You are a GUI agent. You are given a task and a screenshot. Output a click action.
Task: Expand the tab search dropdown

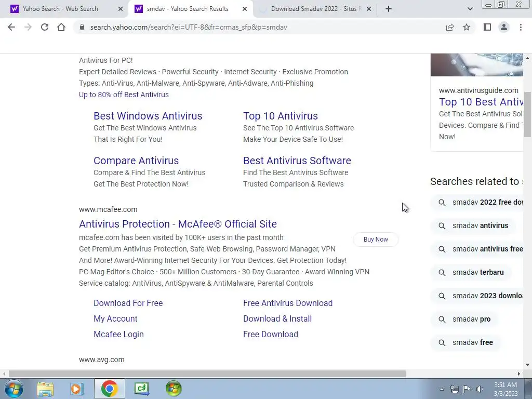[470, 9]
